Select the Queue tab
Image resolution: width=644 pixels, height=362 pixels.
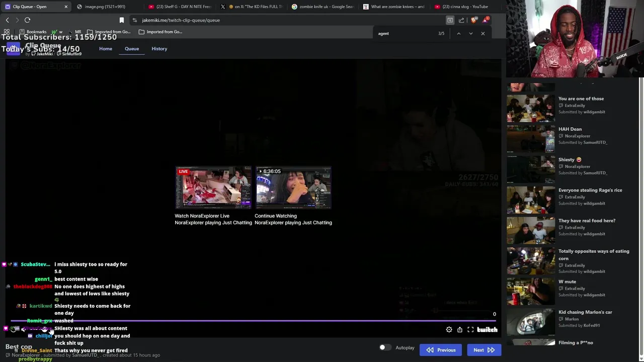pos(132,49)
